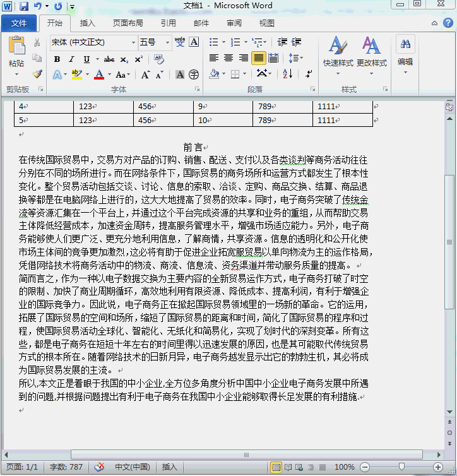Toggle Character Shading icon
This screenshot has width=457, height=476.
click(x=180, y=74)
